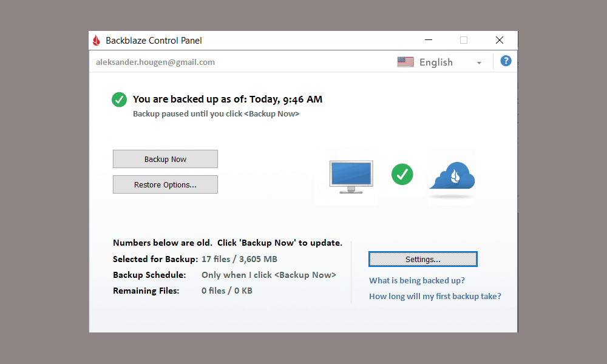Viewport: 607px width, 364px height.
Task: Click the green checkmark beside backup status heading
Action: (x=119, y=99)
